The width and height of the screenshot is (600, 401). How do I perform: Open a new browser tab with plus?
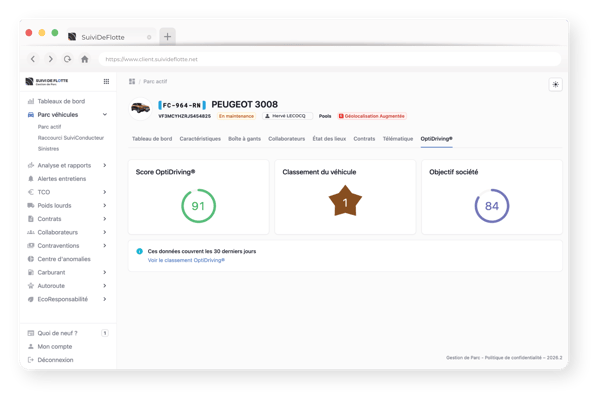(x=167, y=37)
